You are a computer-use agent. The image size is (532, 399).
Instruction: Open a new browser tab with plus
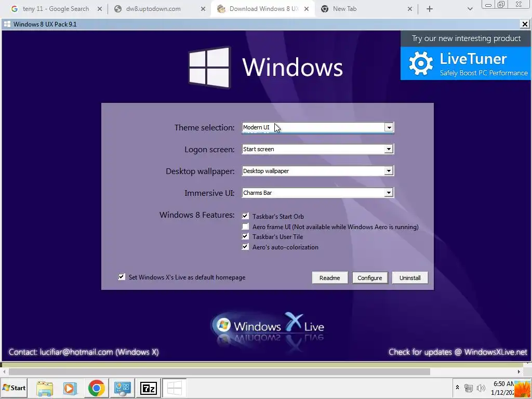[430, 9]
